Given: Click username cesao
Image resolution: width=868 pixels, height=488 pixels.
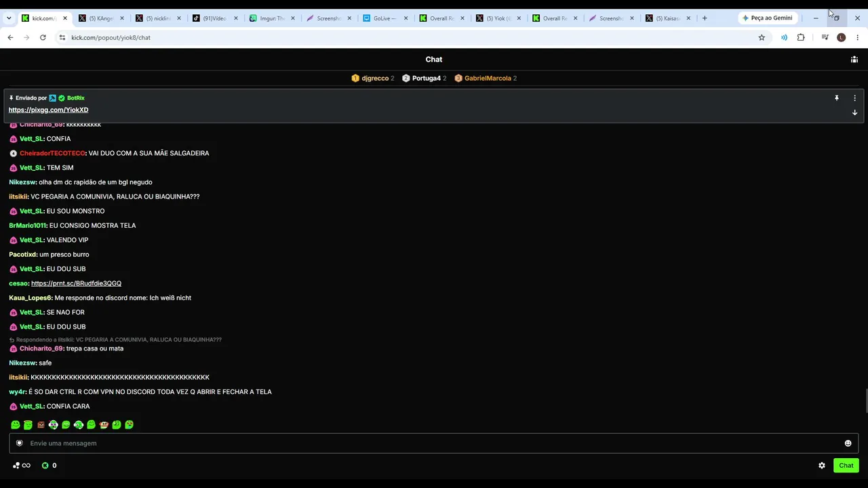Looking at the screenshot, I should click(18, 283).
